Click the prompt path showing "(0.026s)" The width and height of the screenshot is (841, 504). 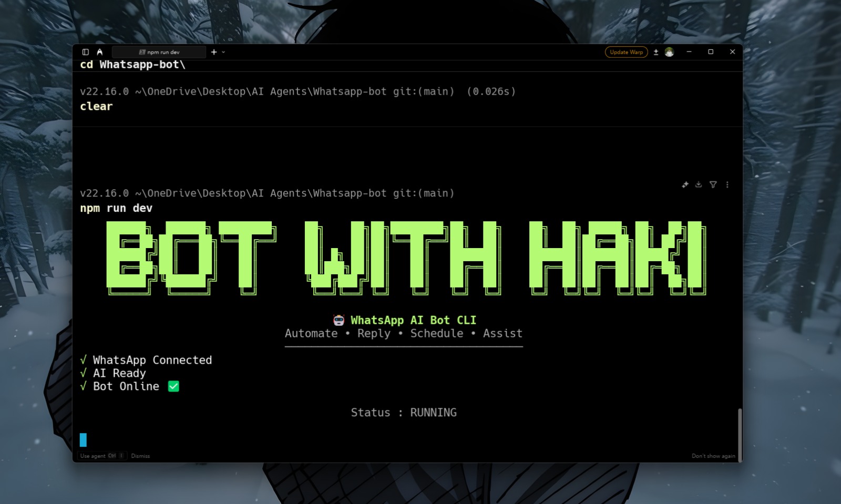pyautogui.click(x=298, y=91)
